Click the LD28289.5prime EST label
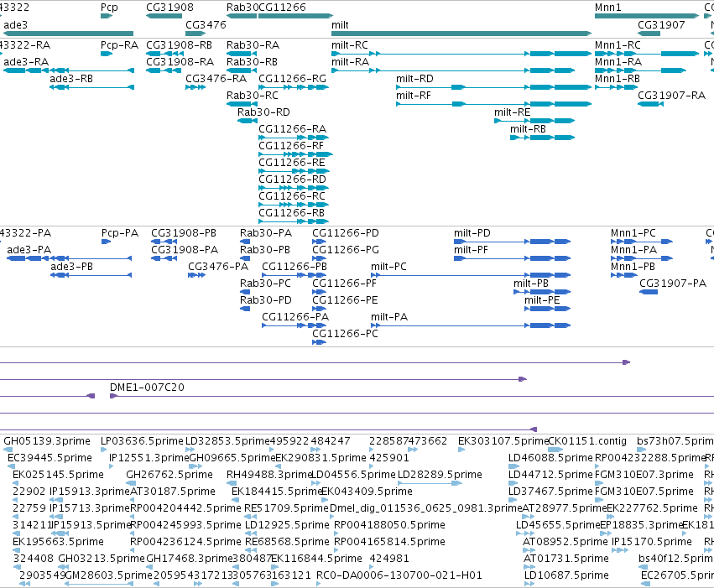714x588 pixels. point(440,475)
